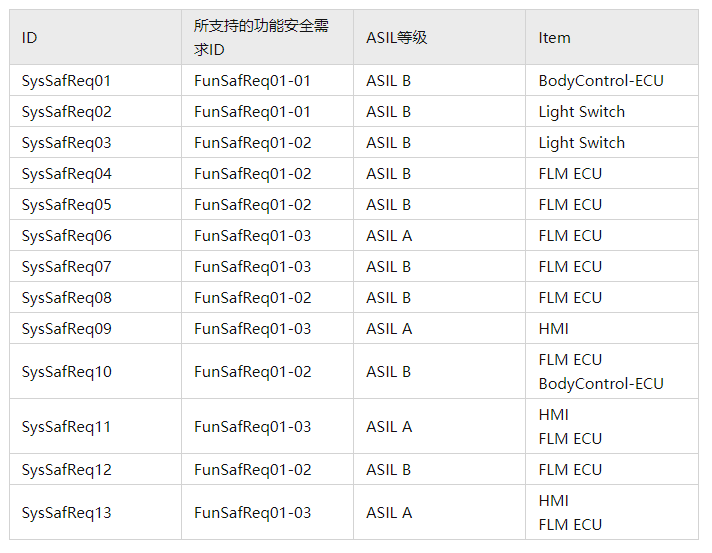Click the Item column header
Image resolution: width=712 pixels, height=553 pixels.
pos(554,38)
